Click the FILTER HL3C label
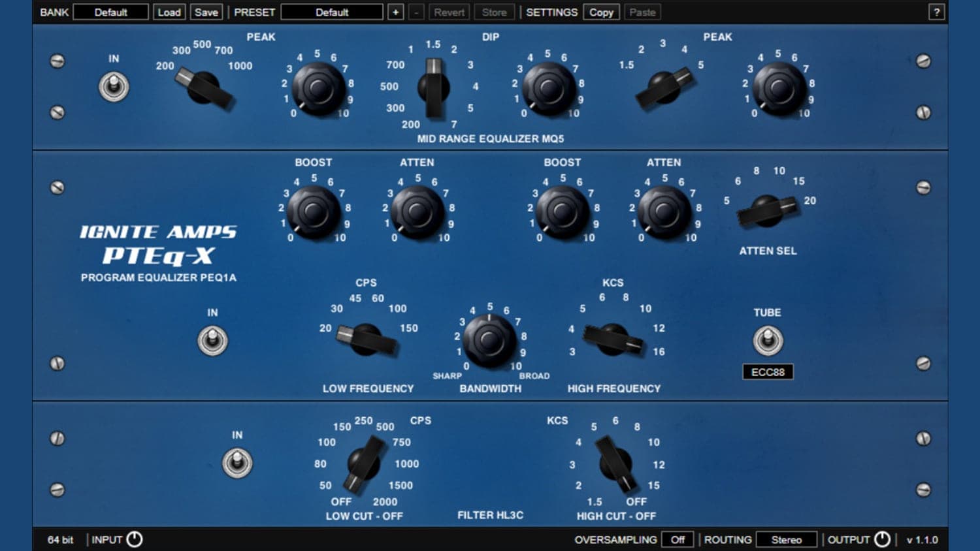 pos(490,515)
